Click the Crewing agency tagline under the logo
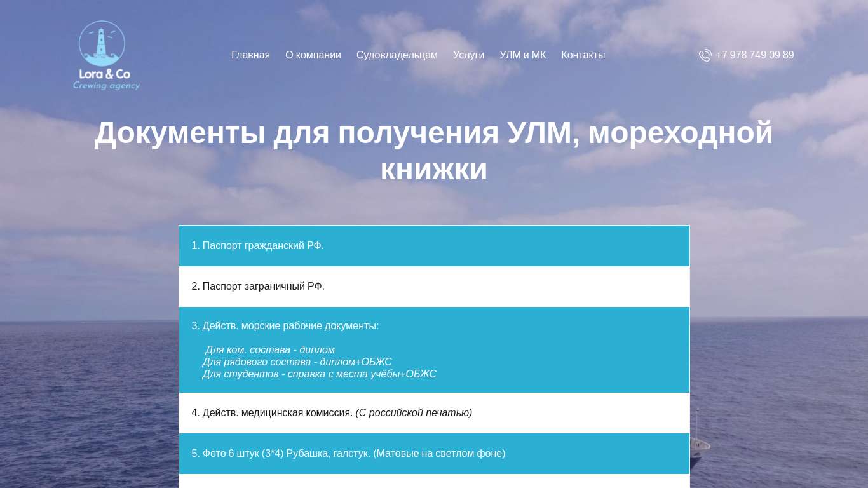Screen dimensions: 868x488 [x=106, y=86]
